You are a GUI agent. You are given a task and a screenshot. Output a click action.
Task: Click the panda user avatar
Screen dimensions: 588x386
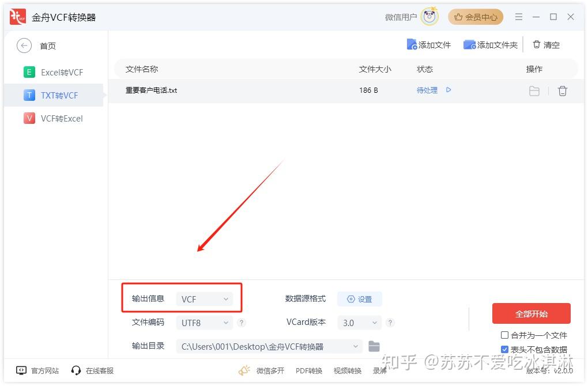[x=429, y=17]
